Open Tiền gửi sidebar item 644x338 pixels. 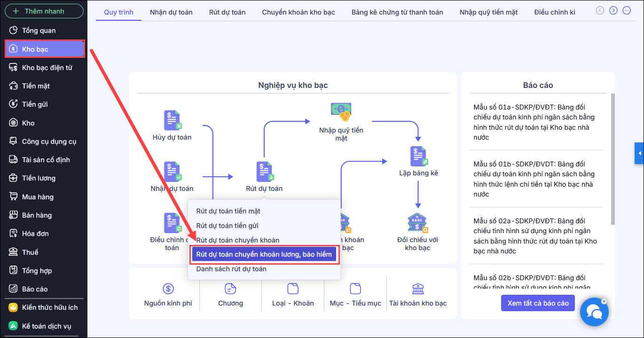(x=44, y=104)
